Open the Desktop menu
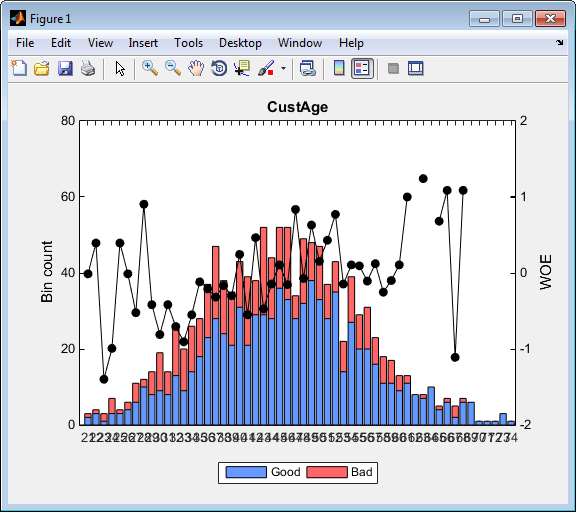 (x=240, y=43)
